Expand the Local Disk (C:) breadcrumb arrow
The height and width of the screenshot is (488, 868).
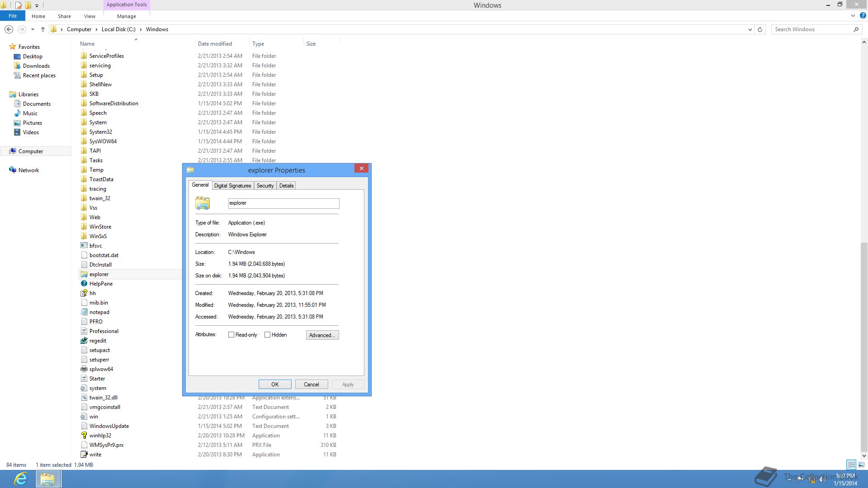[141, 29]
